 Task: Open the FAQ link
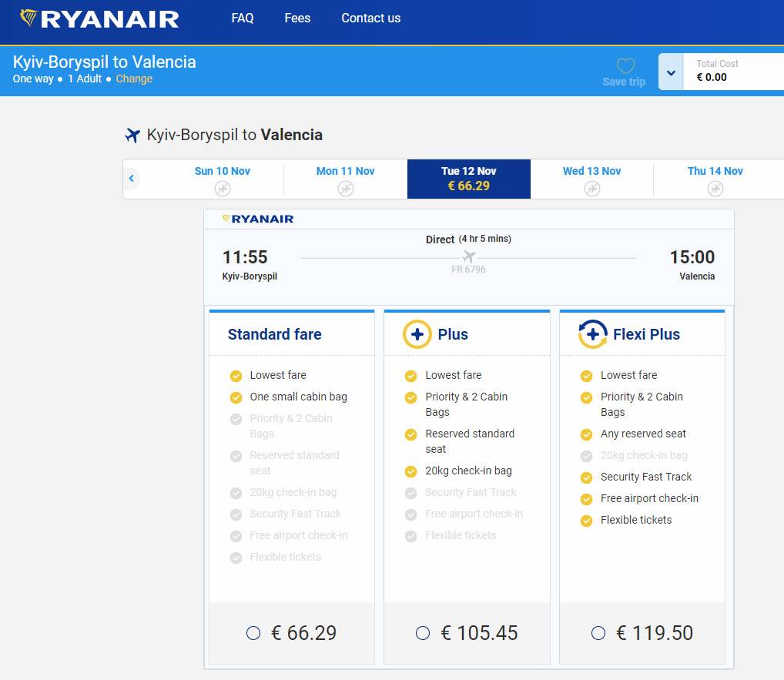coord(242,18)
